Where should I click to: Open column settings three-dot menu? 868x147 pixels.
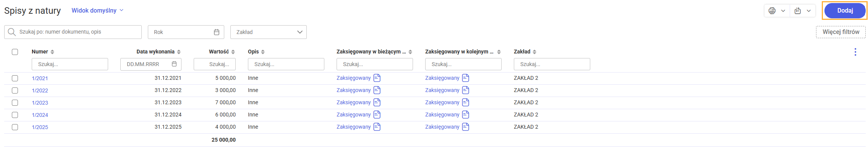tap(855, 52)
